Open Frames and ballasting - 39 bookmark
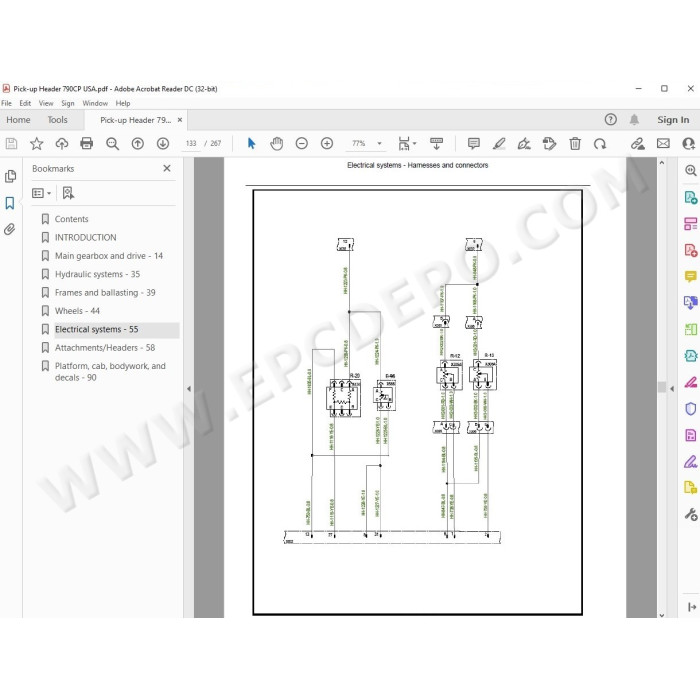 click(x=105, y=292)
